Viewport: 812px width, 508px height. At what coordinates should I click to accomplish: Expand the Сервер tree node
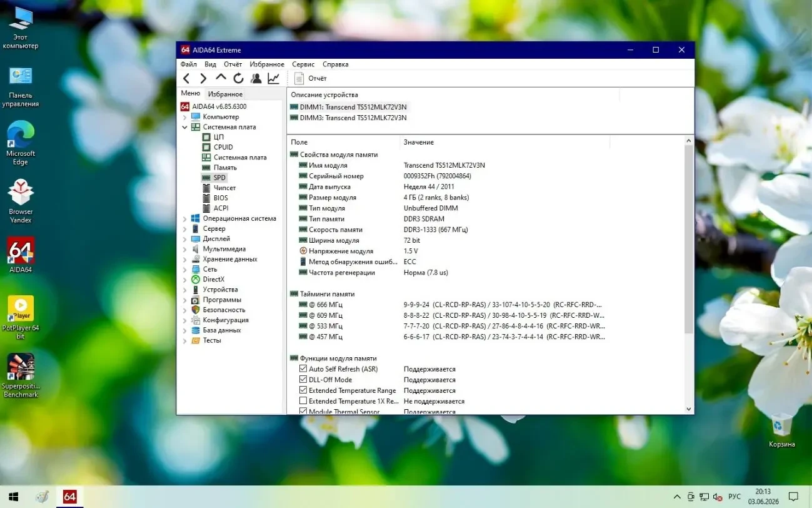(184, 229)
